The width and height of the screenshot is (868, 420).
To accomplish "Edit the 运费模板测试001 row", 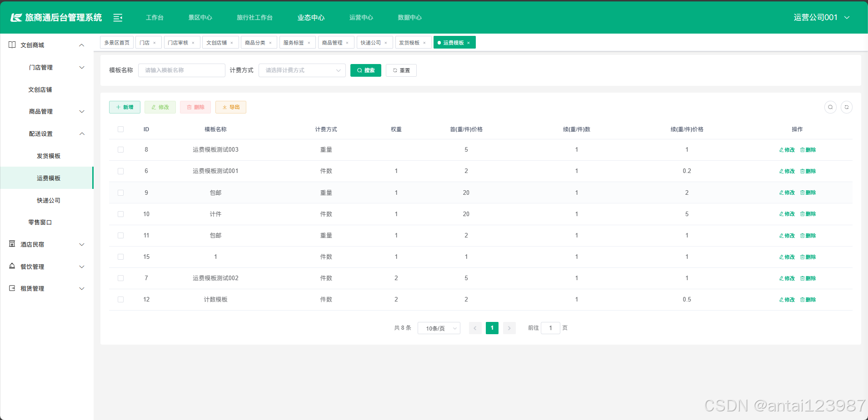I will click(x=787, y=171).
